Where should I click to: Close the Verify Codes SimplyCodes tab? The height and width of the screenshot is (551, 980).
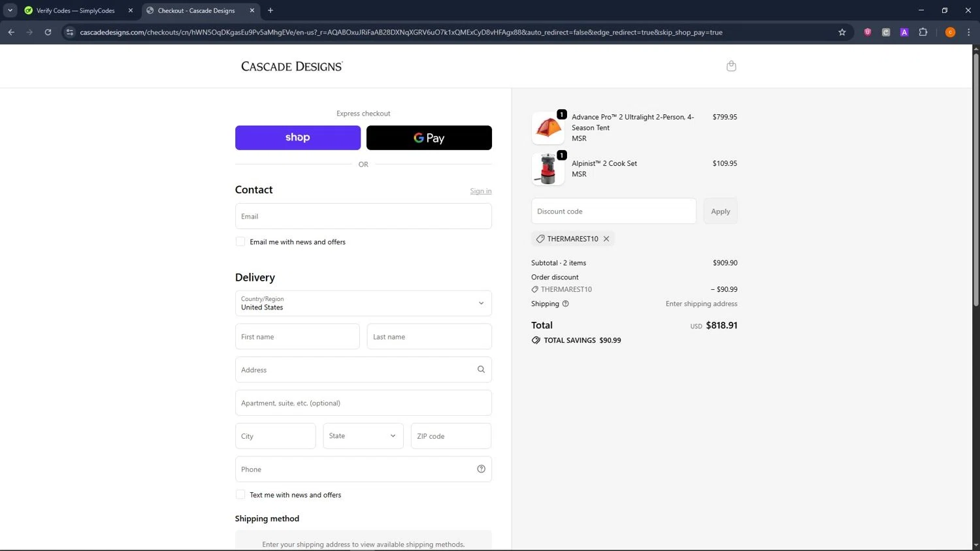point(131,10)
